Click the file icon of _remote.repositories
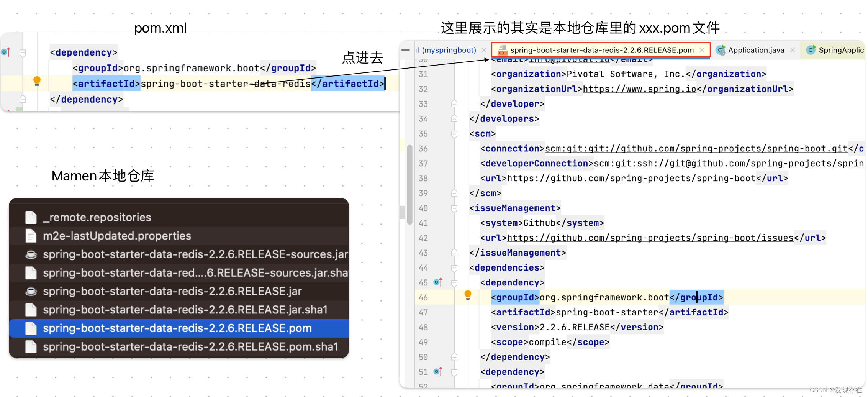 tap(31, 217)
